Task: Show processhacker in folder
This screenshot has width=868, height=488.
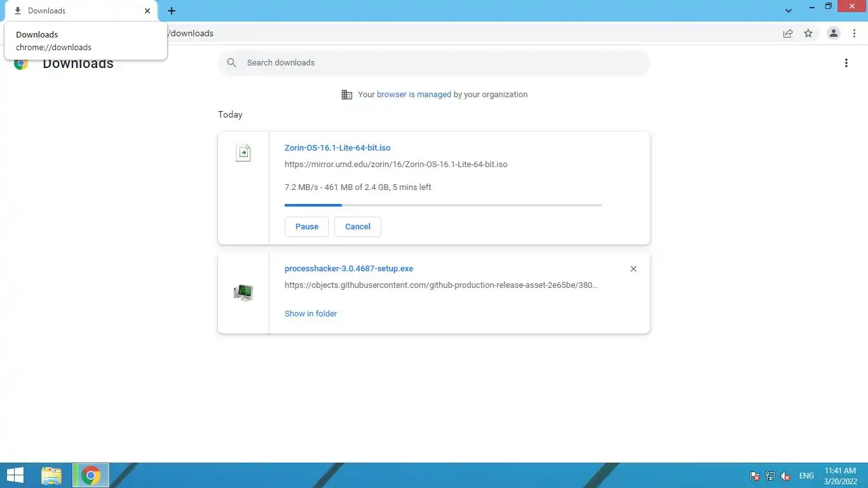Action: coord(311,313)
